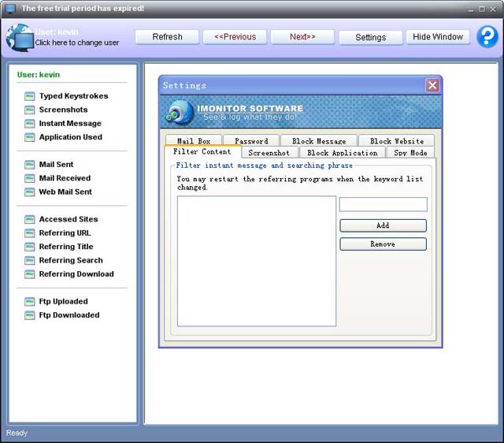
Task: Open Screenshots log
Action: point(63,110)
